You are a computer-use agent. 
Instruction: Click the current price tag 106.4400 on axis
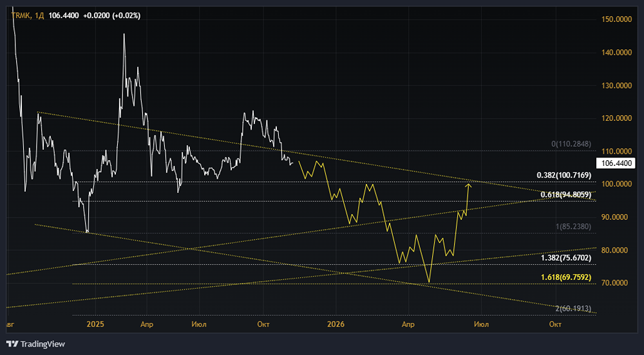616,163
